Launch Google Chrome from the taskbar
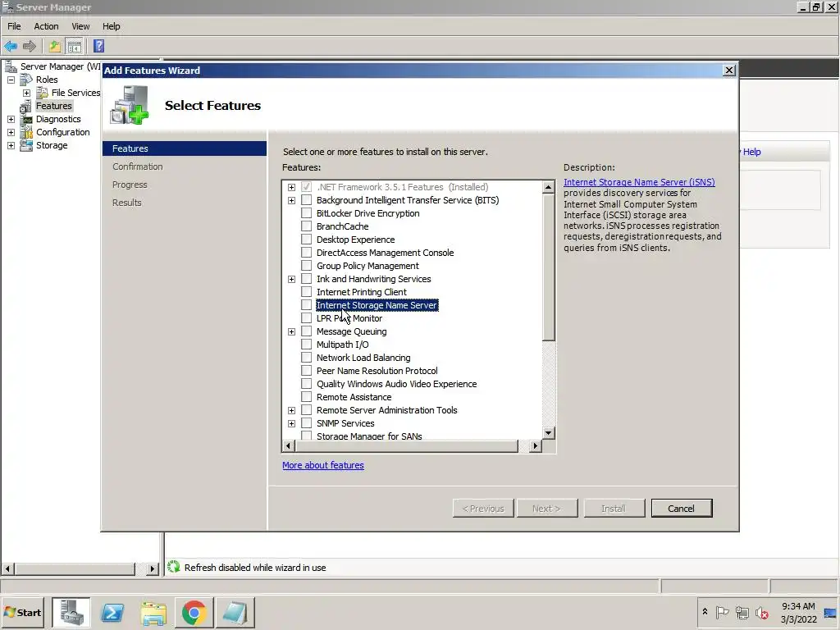The height and width of the screenshot is (630, 840). point(194,612)
